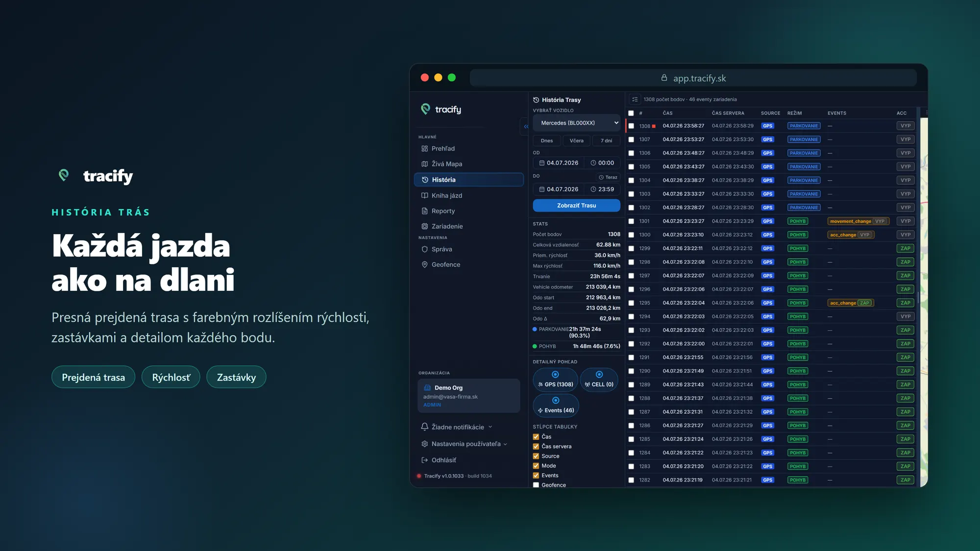This screenshot has width=980, height=551.
Task: Click the acc_change event tag in row 1300
Action: coord(851,235)
